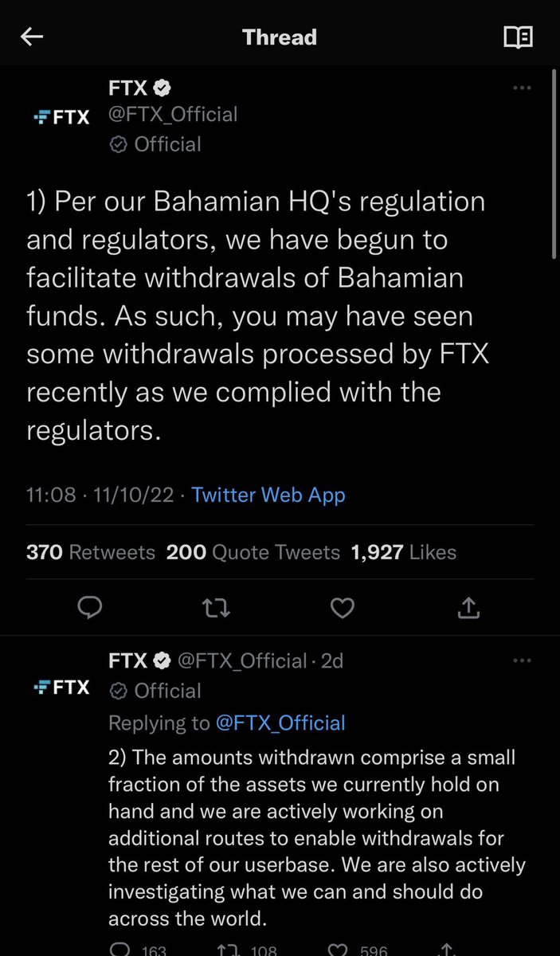Tap the FTX name on main tweet
560x956 pixels.
tap(127, 88)
